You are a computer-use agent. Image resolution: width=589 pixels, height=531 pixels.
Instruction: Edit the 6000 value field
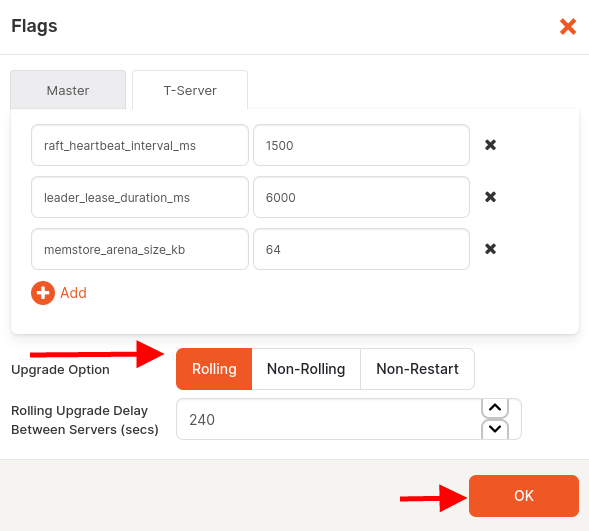(361, 197)
